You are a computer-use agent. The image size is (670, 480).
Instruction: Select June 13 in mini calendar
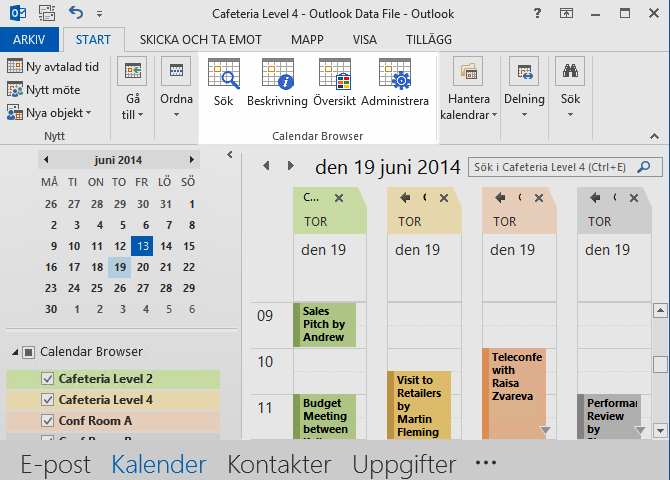[x=142, y=246]
